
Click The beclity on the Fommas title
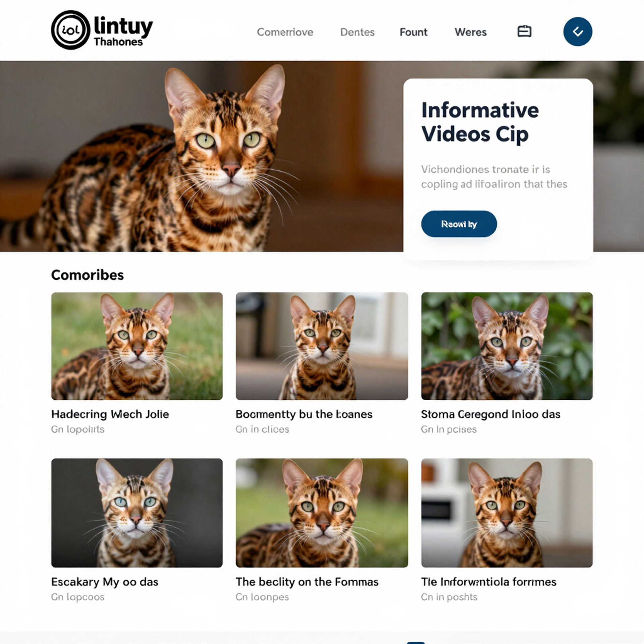(x=307, y=582)
